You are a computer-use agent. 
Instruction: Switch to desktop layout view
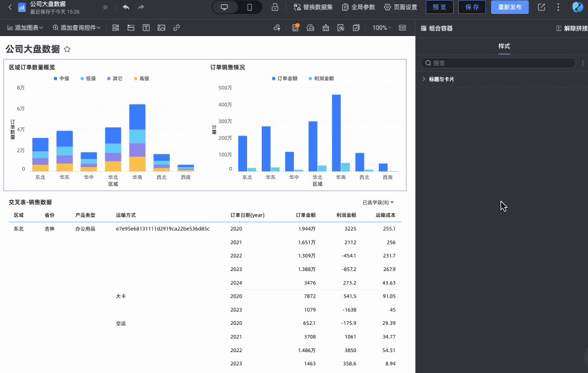[224, 7]
